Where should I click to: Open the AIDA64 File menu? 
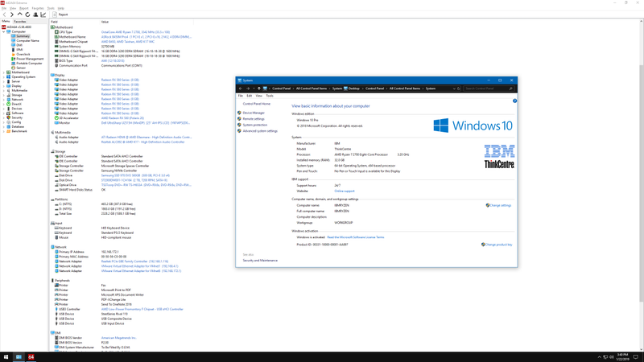(4, 8)
